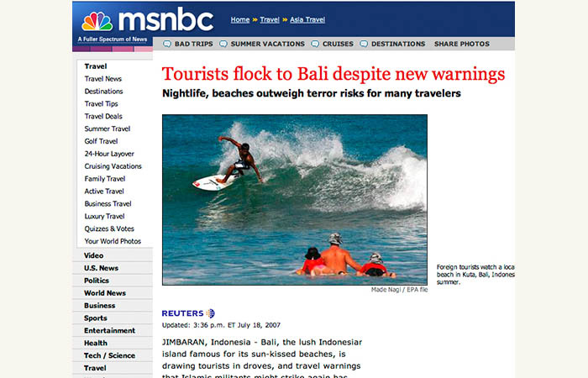This screenshot has width=588, height=378.
Task: Open Travel News in the sidebar
Action: [x=103, y=79]
